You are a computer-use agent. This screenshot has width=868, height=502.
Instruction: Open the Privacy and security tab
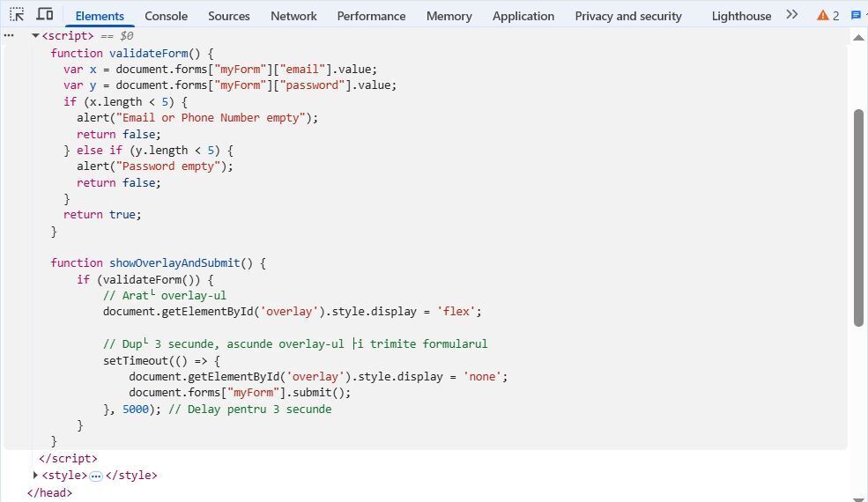628,16
